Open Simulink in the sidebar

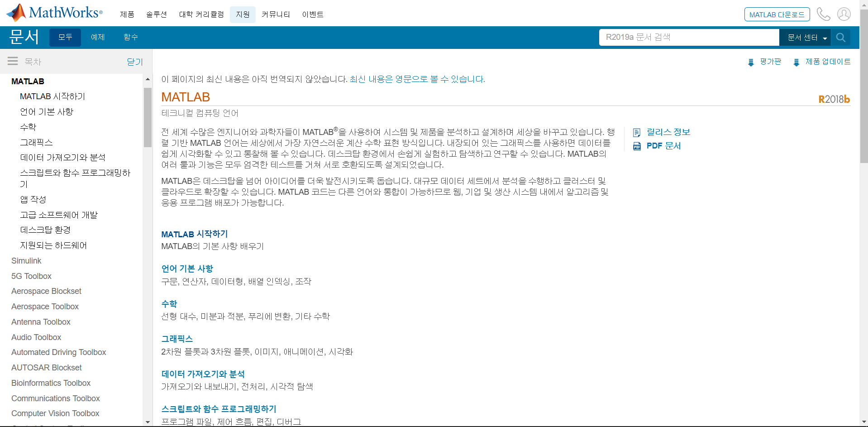pos(26,261)
